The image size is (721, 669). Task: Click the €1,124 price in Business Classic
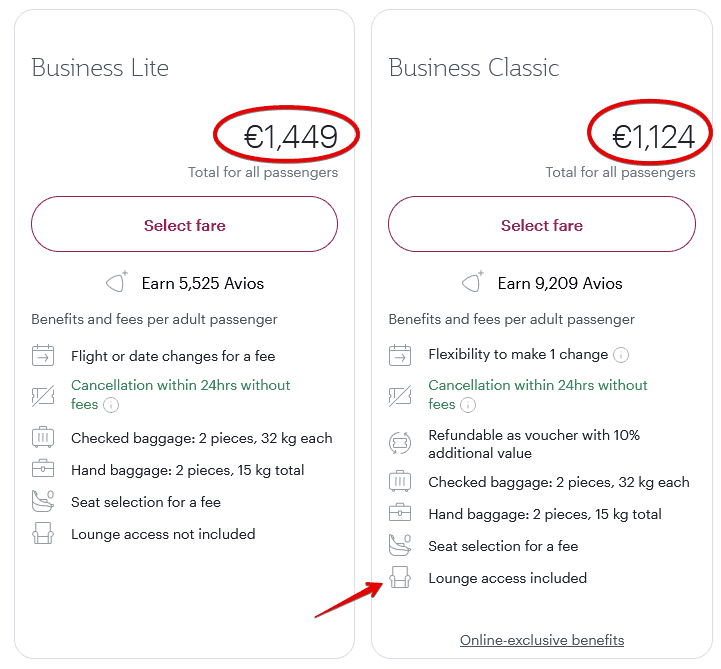tap(654, 137)
